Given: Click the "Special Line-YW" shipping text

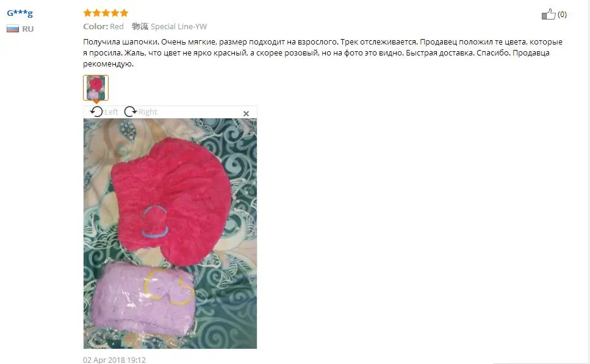Looking at the screenshot, I should (179, 26).
